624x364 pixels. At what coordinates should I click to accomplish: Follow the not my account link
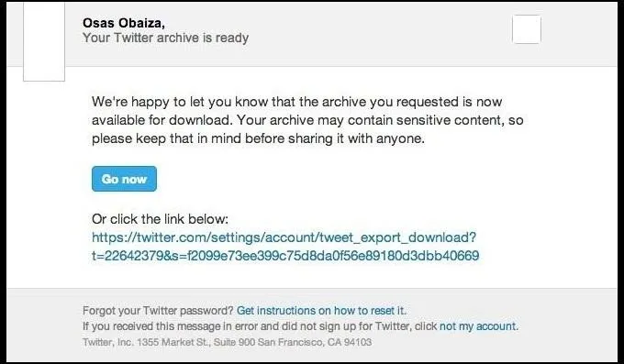479,326
